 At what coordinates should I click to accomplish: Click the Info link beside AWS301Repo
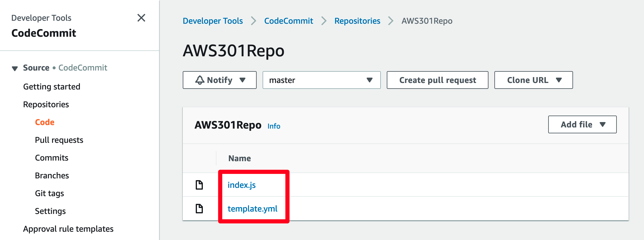coord(274,126)
